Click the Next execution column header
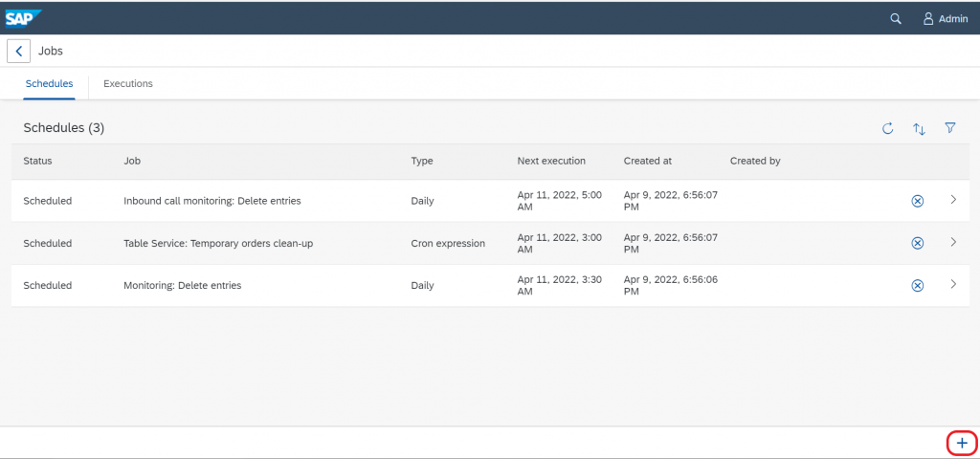 (551, 161)
